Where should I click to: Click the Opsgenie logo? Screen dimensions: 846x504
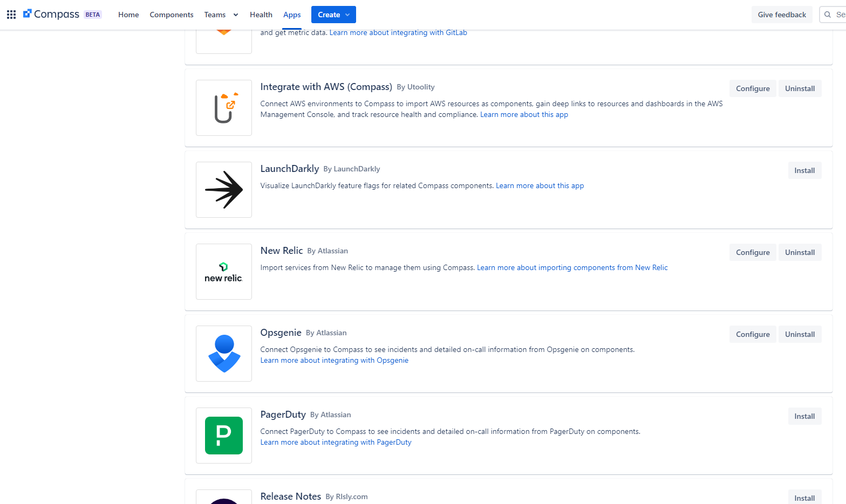point(224,354)
